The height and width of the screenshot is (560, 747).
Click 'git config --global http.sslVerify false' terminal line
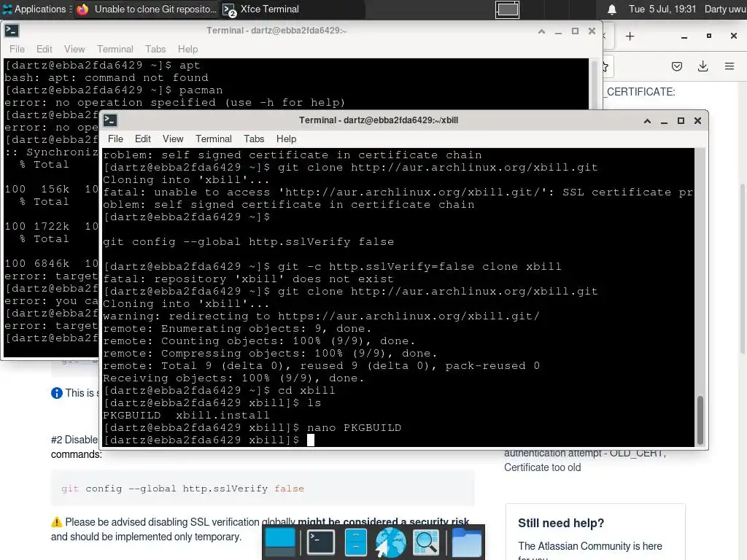point(248,242)
